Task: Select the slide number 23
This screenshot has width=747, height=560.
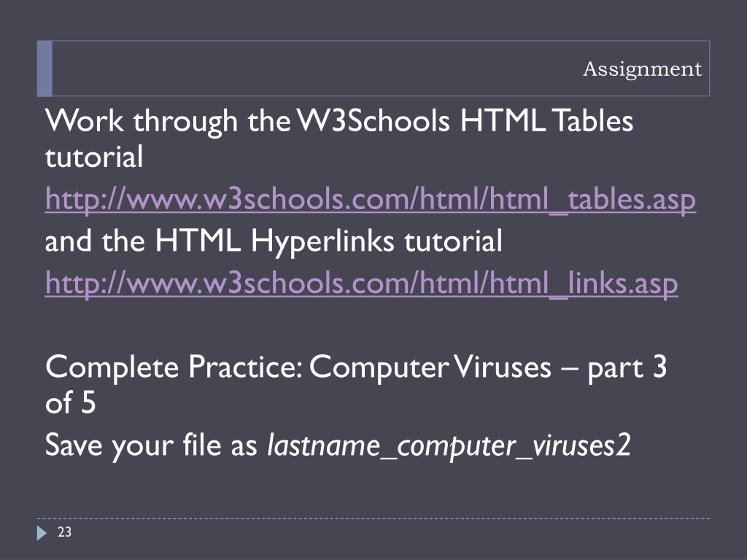Action: click(64, 532)
